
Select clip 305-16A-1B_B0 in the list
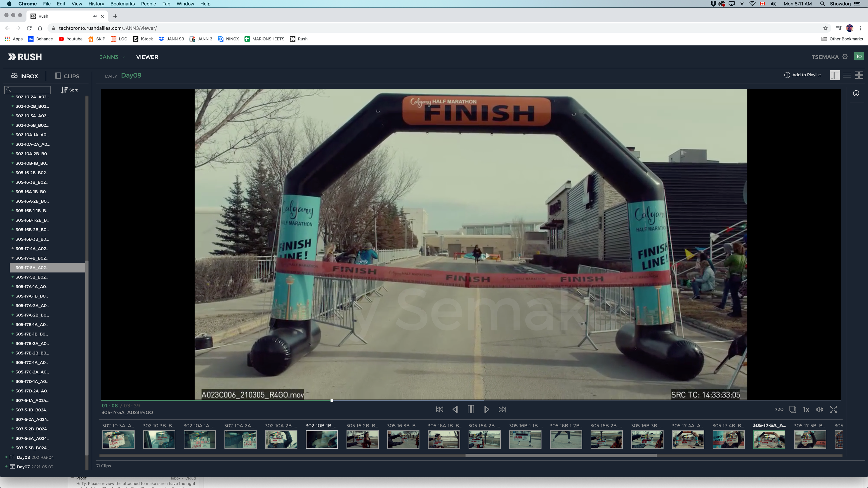pos(32,192)
